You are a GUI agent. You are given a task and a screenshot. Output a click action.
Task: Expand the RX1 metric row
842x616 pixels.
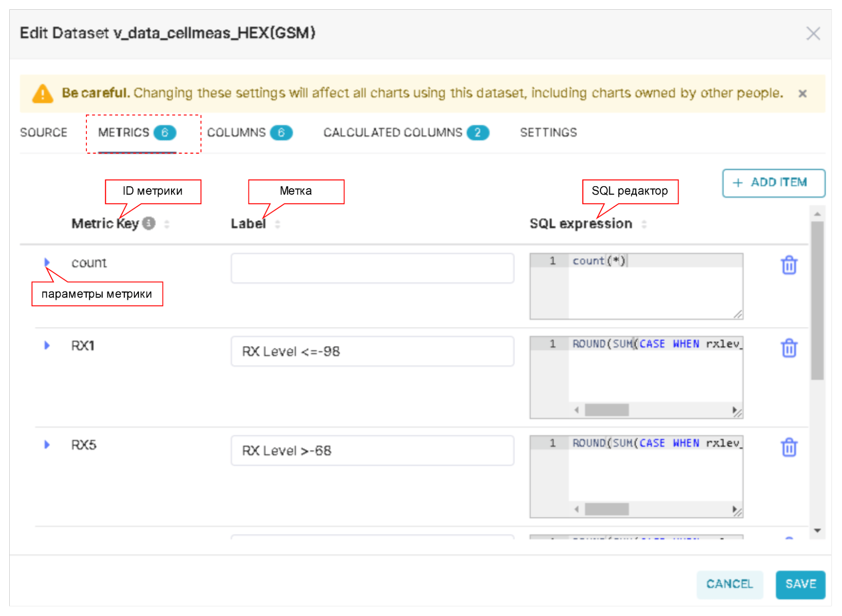click(47, 345)
